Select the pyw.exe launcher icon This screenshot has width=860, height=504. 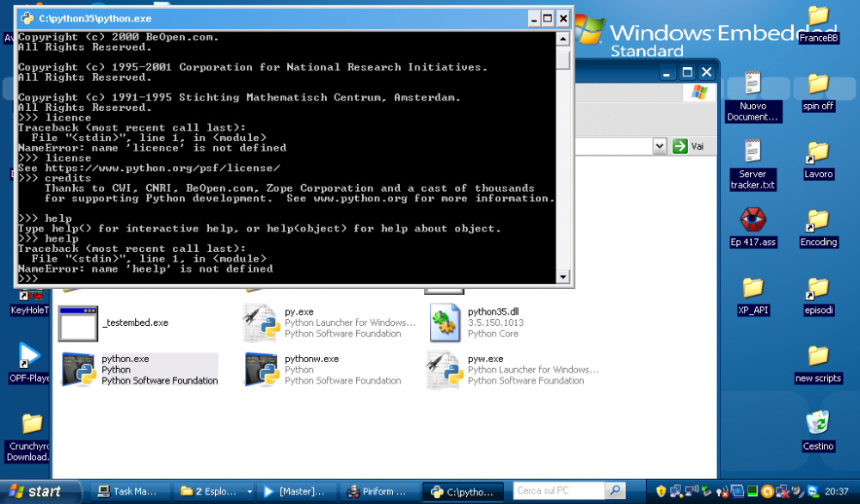coord(445,369)
